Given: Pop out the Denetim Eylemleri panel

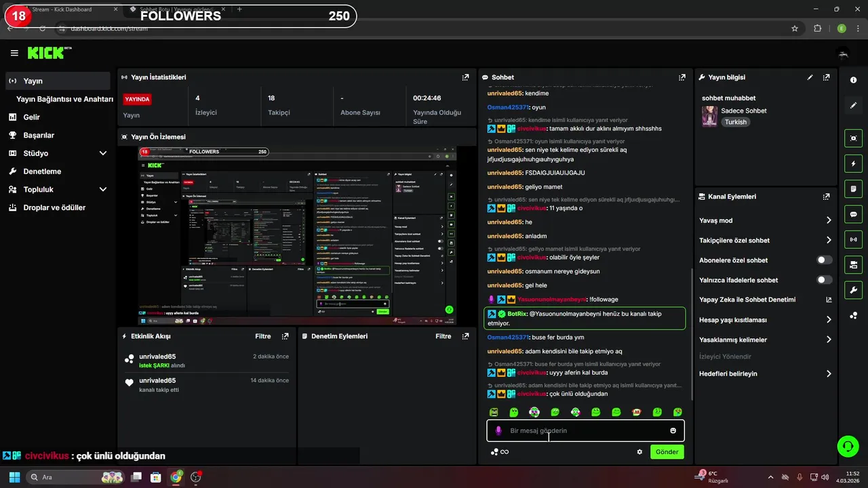Looking at the screenshot, I should (x=465, y=336).
